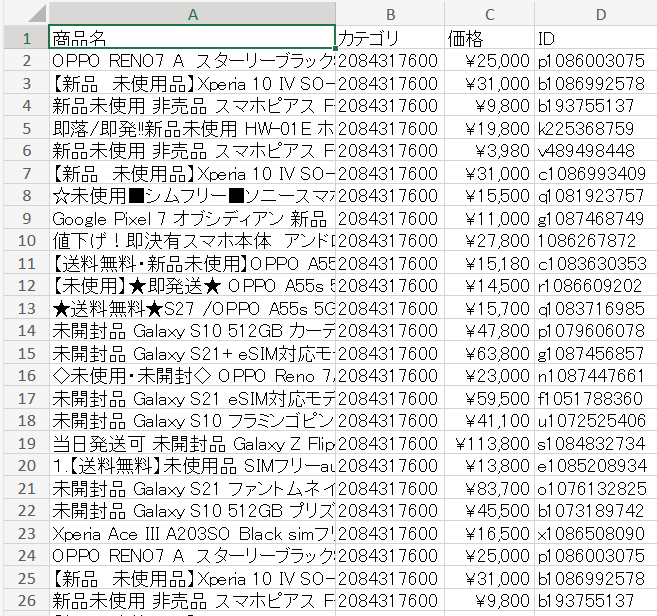Click Xperia Ace III A203SO cell
Image resolution: width=657 pixels, height=616 pixels.
pyautogui.click(x=192, y=533)
